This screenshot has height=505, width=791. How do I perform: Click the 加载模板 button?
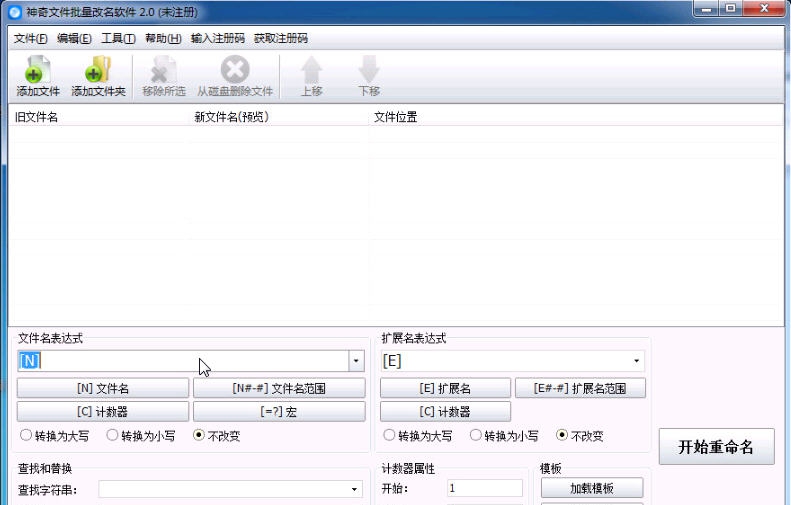[x=592, y=488]
